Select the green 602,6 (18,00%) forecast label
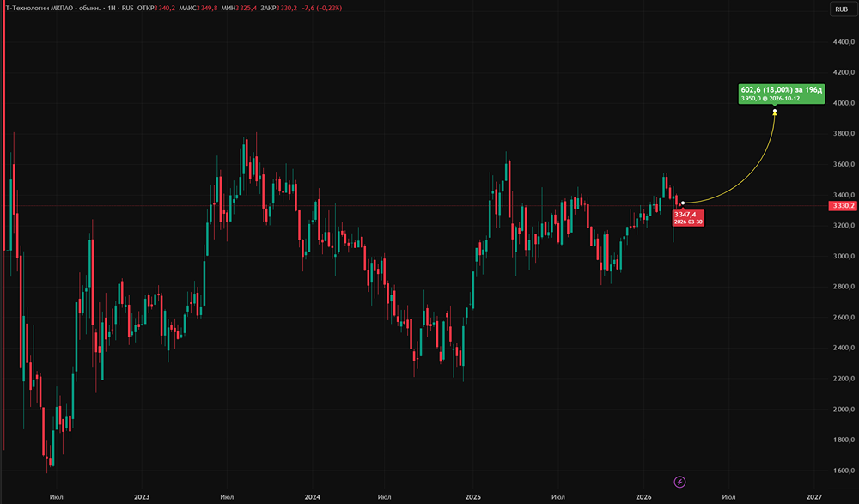The image size is (859, 504). tap(781, 94)
